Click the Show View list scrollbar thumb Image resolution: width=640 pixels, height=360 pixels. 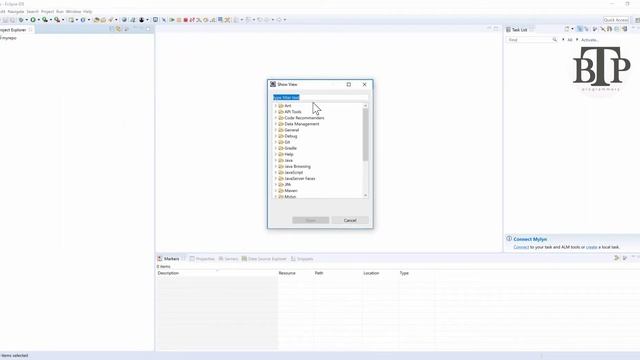click(x=365, y=135)
